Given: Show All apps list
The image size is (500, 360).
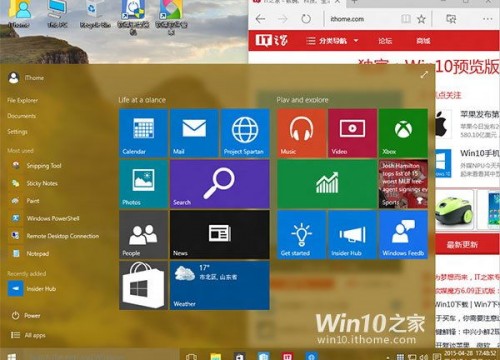Looking at the screenshot, I should pyautogui.click(x=28, y=335).
